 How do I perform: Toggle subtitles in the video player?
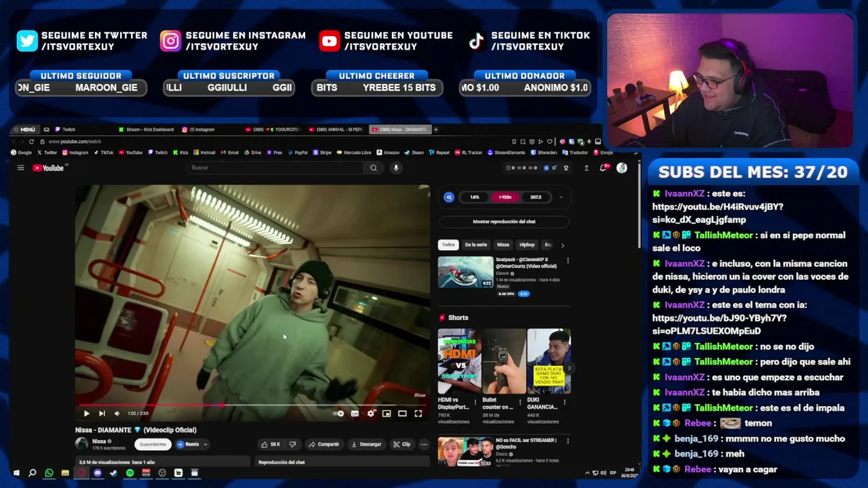tap(355, 413)
